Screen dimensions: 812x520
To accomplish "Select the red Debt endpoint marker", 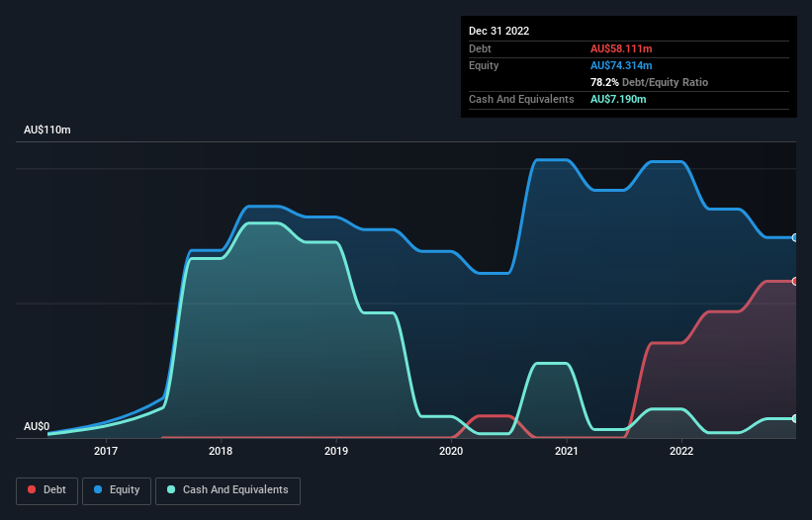I will 795,281.
